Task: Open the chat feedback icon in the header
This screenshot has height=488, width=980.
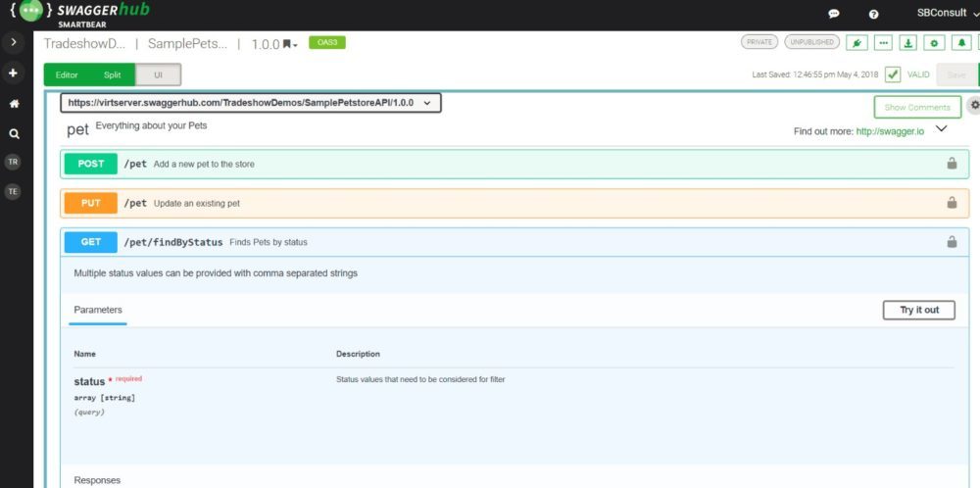Action: [834, 14]
